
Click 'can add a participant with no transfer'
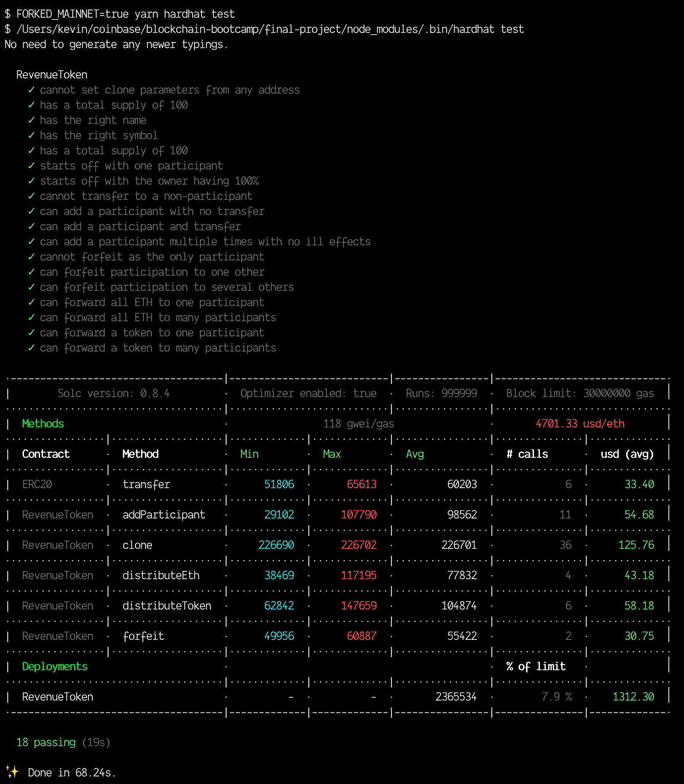coord(152,211)
